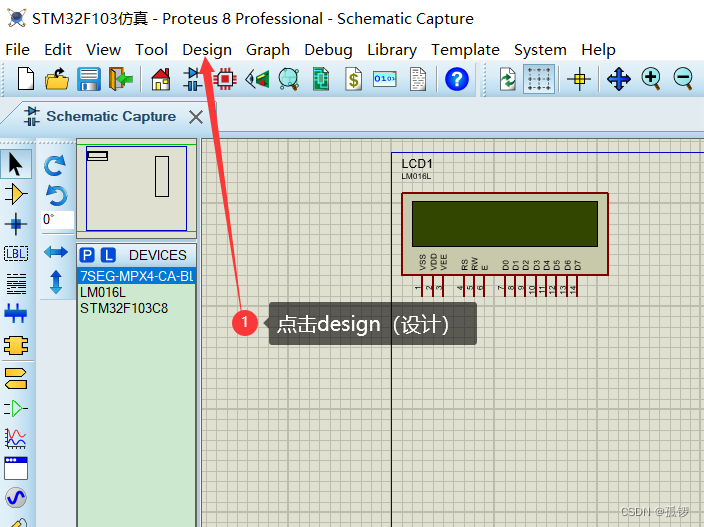Click the Close Project door icon

pyautogui.click(x=120, y=79)
